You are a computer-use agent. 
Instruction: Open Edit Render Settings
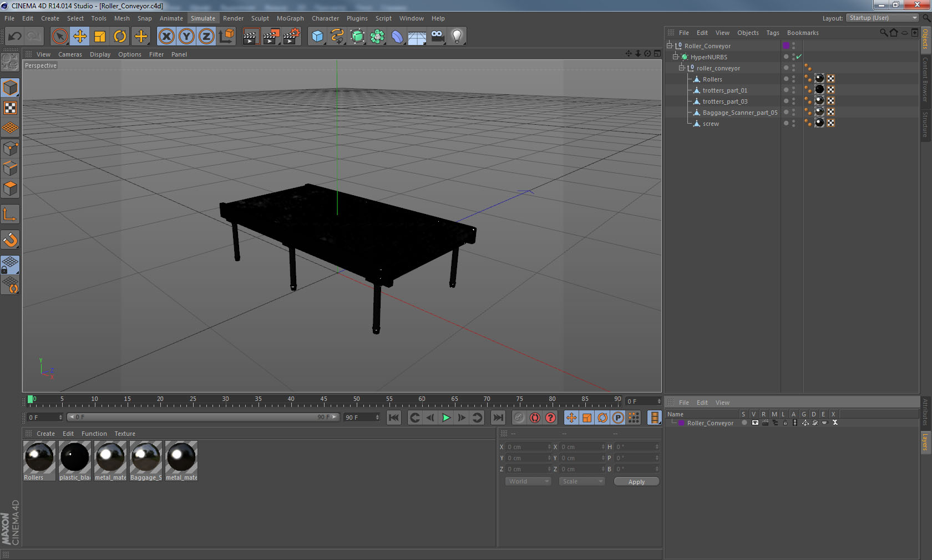coord(292,37)
